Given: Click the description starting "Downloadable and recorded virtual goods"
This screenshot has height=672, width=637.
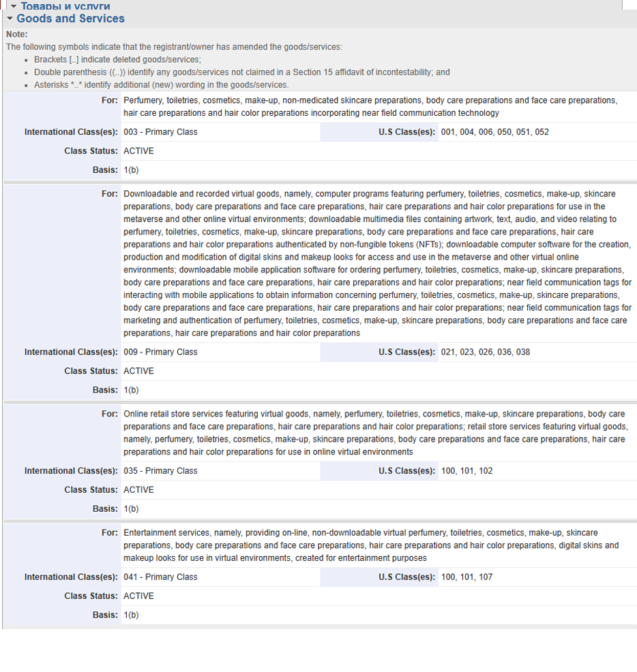Looking at the screenshot, I should [x=377, y=263].
